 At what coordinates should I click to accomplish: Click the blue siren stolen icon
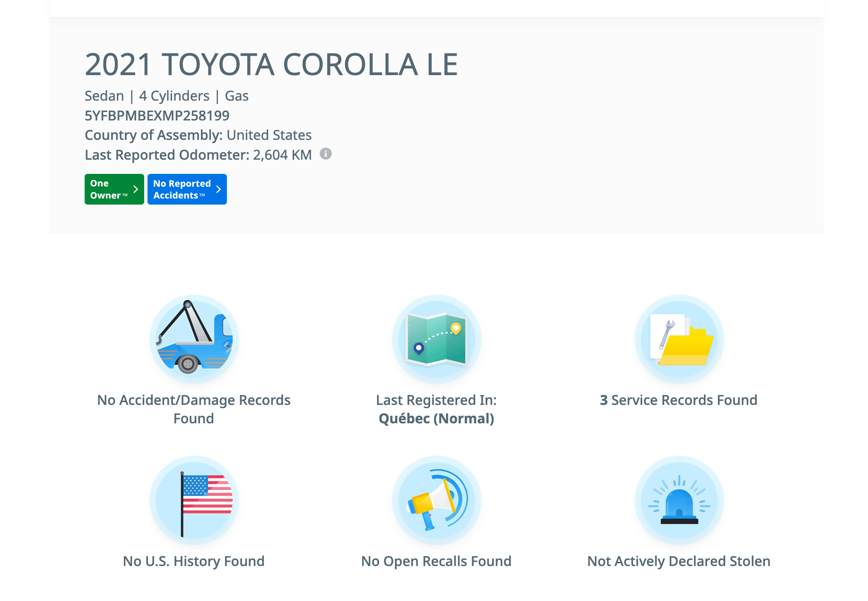679,500
